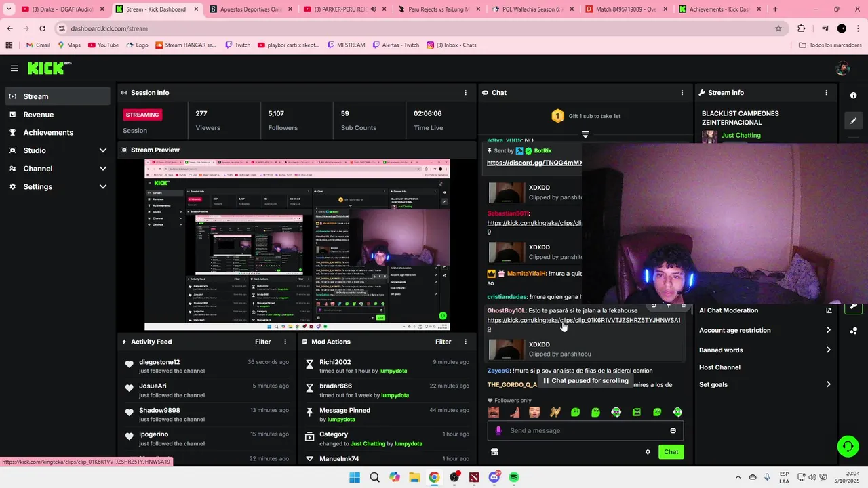Switch to PGL Wallachia Season browser tab
Screen dimensions: 868x488
tap(532, 9)
